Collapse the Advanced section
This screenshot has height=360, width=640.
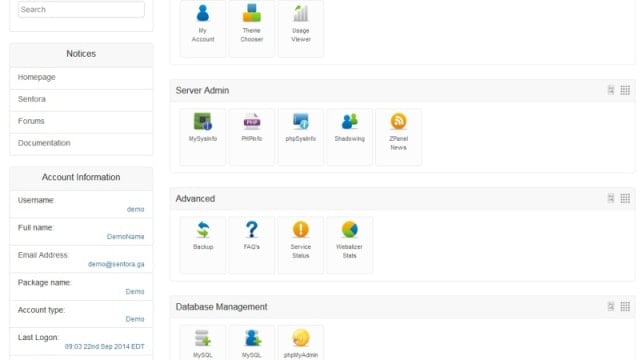[611, 198]
